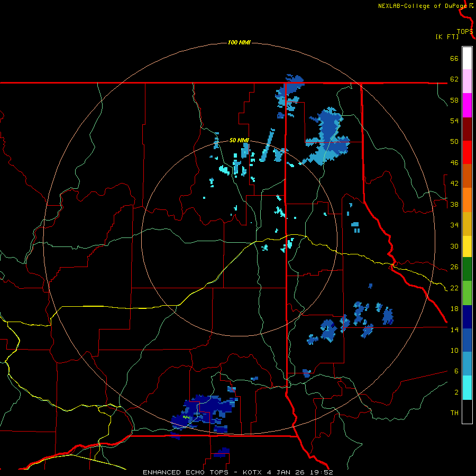Image resolution: width=476 pixels, height=476 pixels.
Task: Click the gold legend swatch above yellow
Action: click(x=467, y=224)
